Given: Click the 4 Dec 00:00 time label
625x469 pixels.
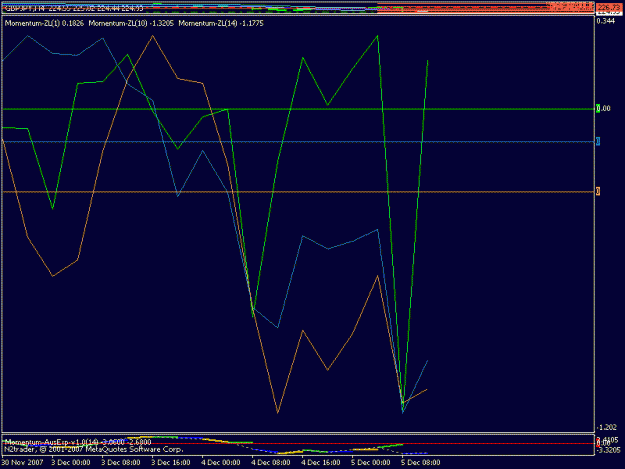Looking at the screenshot, I should pos(221,463).
